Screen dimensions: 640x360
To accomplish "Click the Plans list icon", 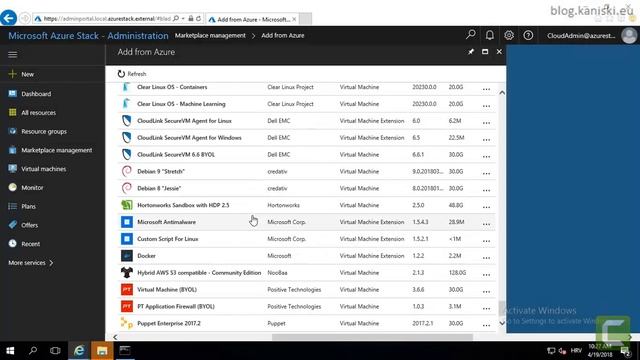I will click(x=13, y=206).
